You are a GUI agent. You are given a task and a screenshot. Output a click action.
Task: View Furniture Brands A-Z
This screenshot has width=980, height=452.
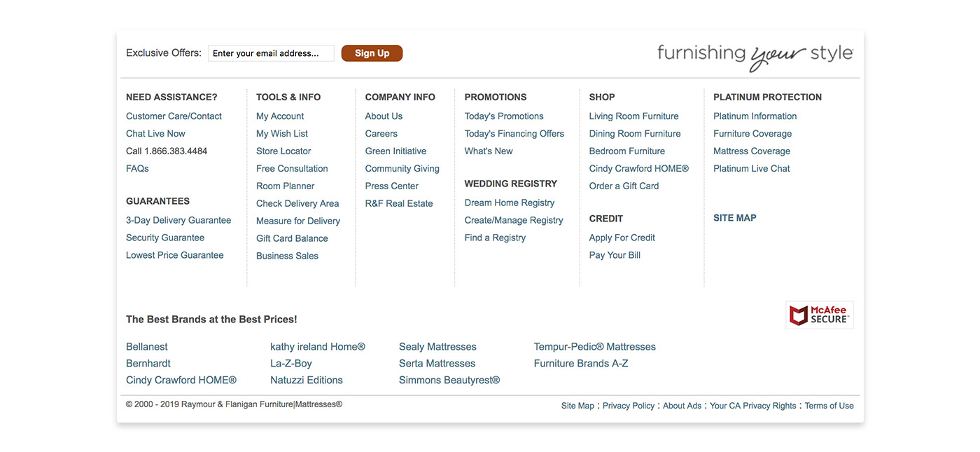click(x=581, y=364)
